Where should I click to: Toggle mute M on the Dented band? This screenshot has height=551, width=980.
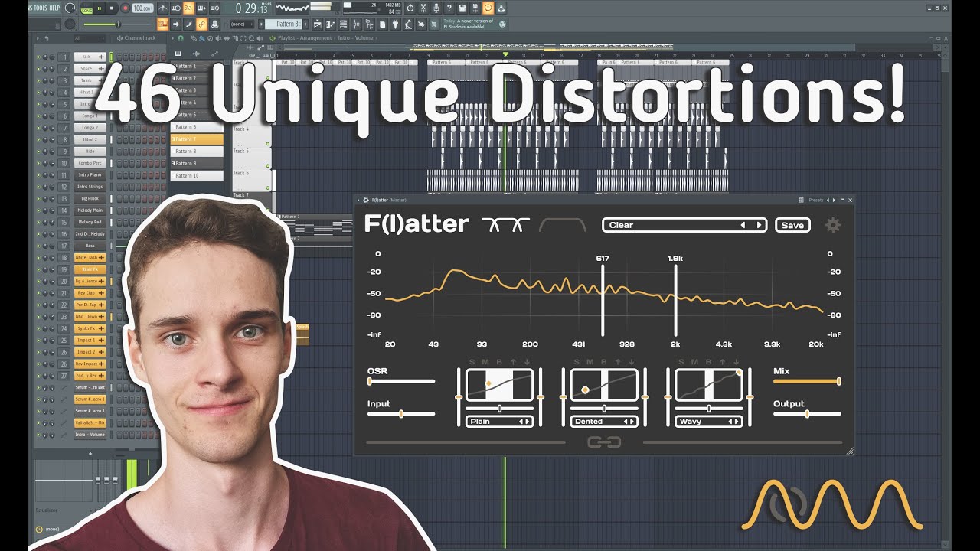pyautogui.click(x=590, y=362)
